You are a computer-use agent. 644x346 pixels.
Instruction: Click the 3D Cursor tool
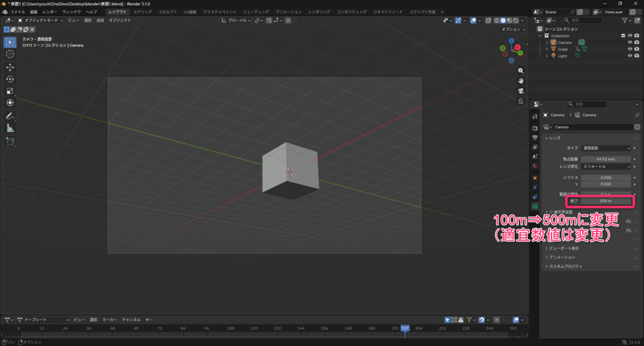coord(10,54)
